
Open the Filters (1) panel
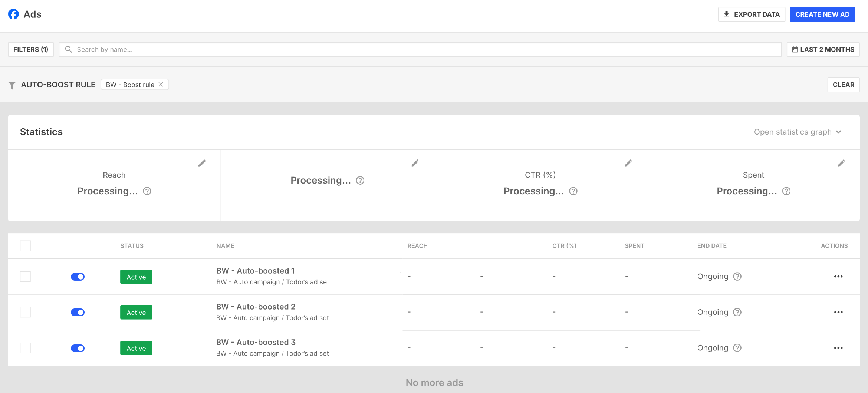point(31,50)
